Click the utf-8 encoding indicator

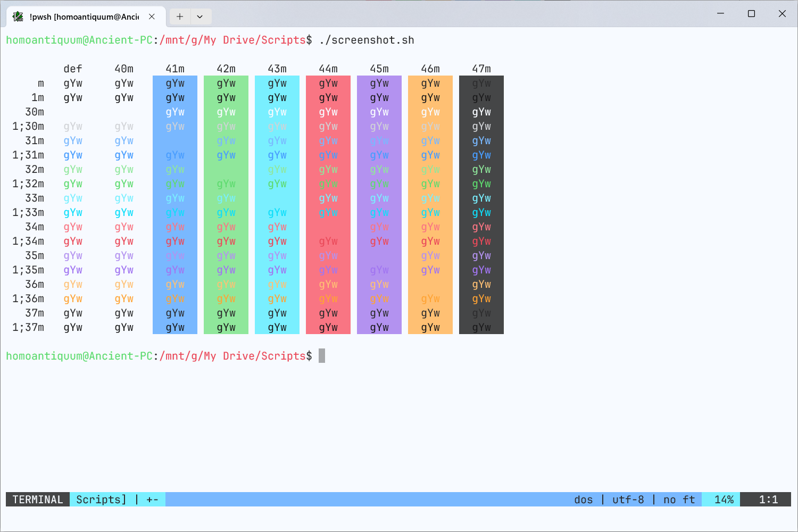tap(628, 500)
